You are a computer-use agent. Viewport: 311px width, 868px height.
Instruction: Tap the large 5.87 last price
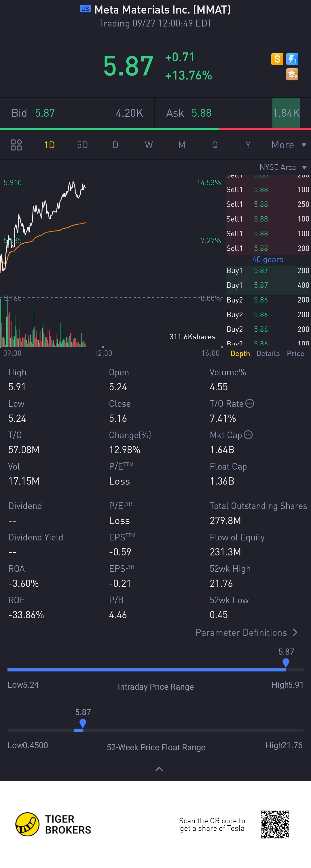point(128,66)
